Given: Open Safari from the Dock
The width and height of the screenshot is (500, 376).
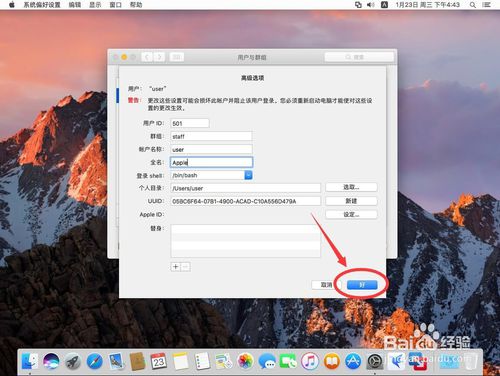Looking at the screenshot, I should 95,362.
